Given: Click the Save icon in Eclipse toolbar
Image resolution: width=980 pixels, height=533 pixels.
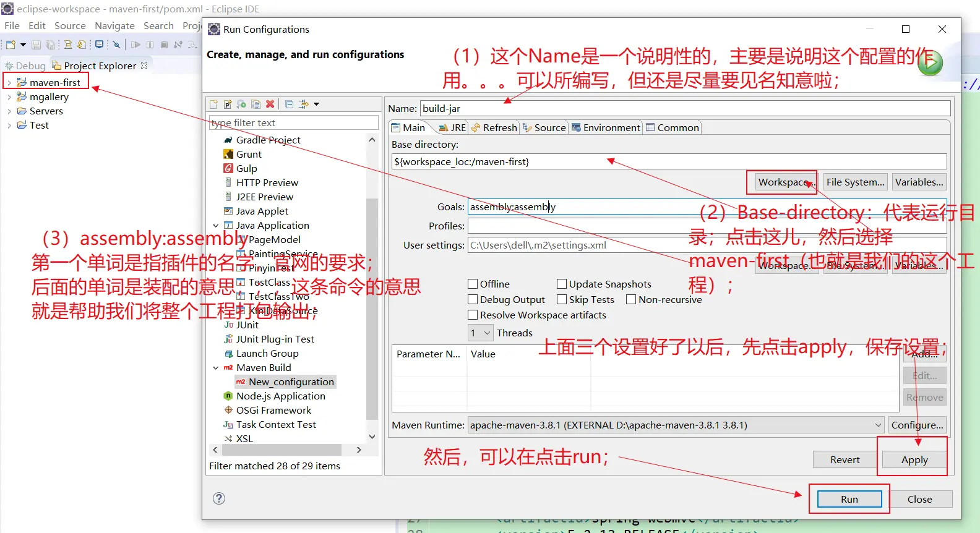Looking at the screenshot, I should [x=37, y=45].
